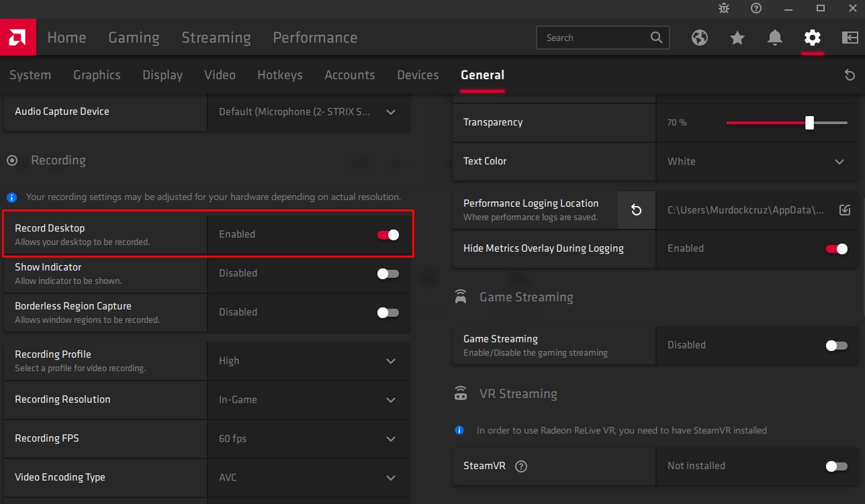Open the Recording Profile dropdown

pos(391,361)
